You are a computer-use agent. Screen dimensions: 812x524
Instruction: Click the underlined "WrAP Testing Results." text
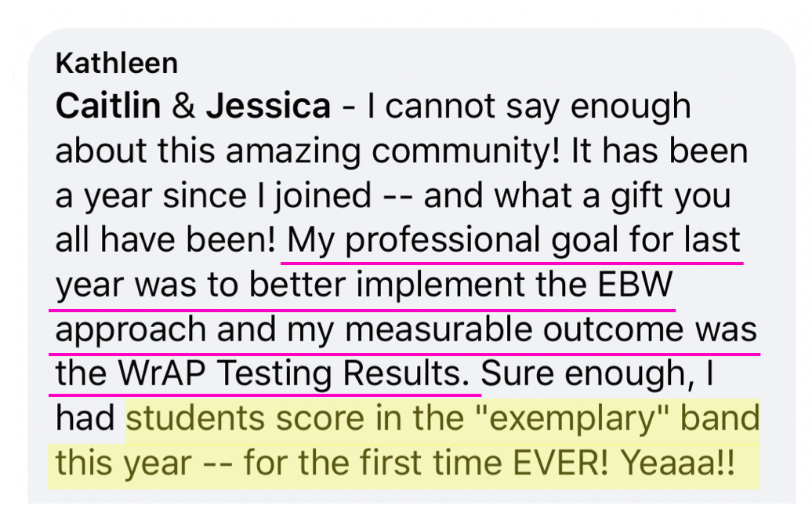(293, 373)
